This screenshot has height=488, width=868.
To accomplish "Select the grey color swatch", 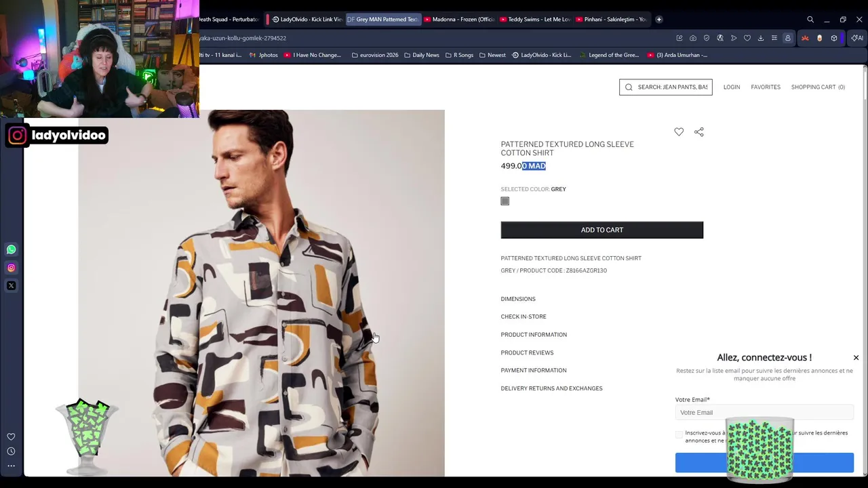I will (x=505, y=201).
